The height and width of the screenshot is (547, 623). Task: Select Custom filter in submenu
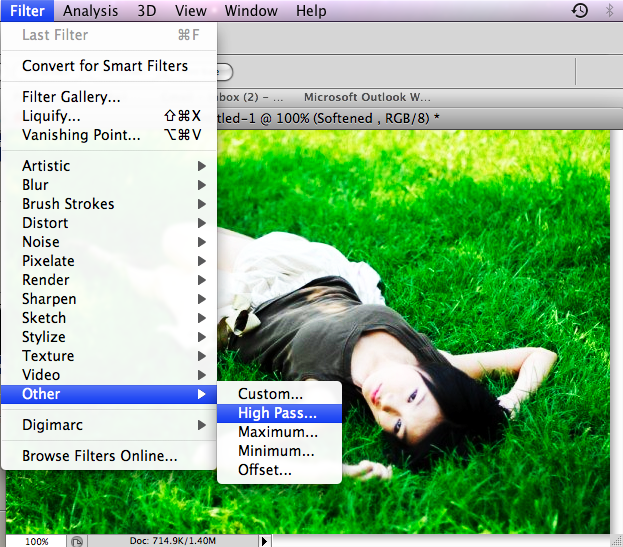pos(279,394)
